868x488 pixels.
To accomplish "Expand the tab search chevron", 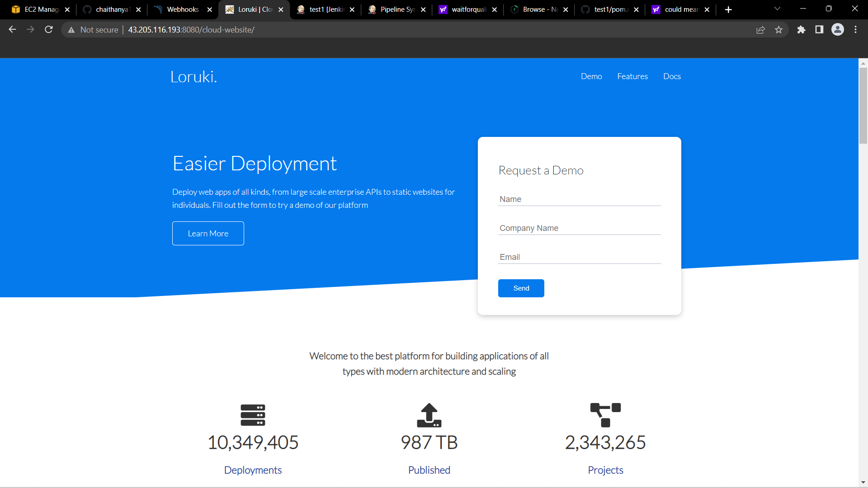I will coord(777,9).
